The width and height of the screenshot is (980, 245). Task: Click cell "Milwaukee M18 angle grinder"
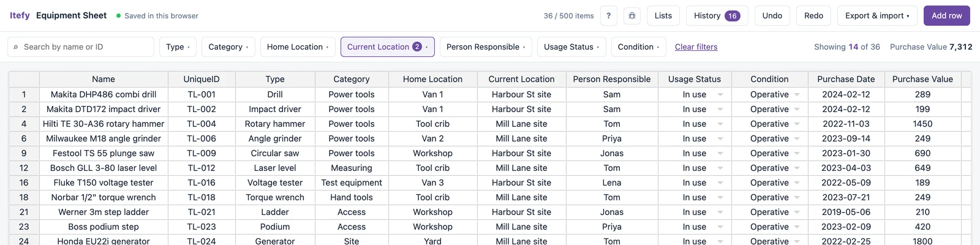coord(104,138)
